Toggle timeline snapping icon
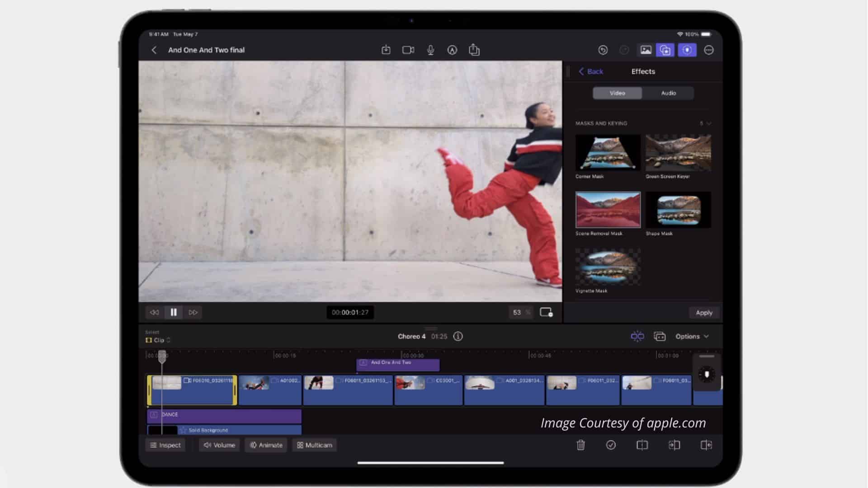Screen dimensions: 868x488 tap(637, 336)
